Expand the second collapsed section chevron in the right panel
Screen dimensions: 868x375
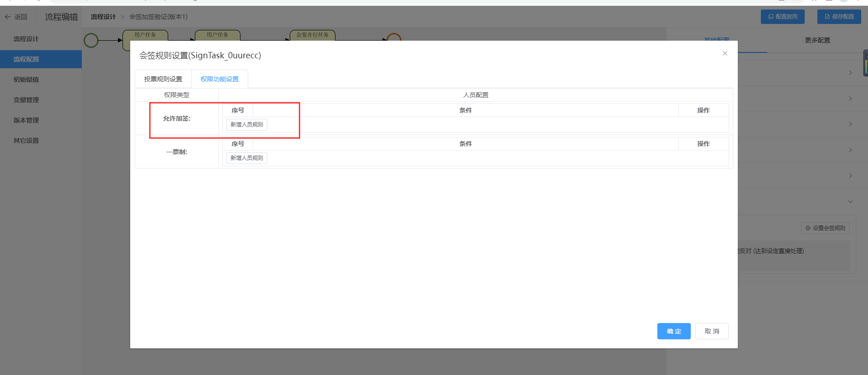click(850, 98)
